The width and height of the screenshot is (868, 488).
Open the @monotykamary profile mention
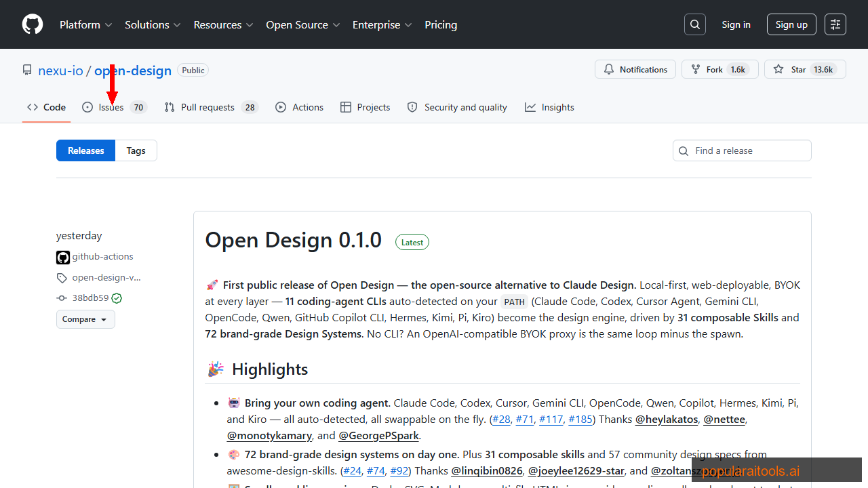269,435
